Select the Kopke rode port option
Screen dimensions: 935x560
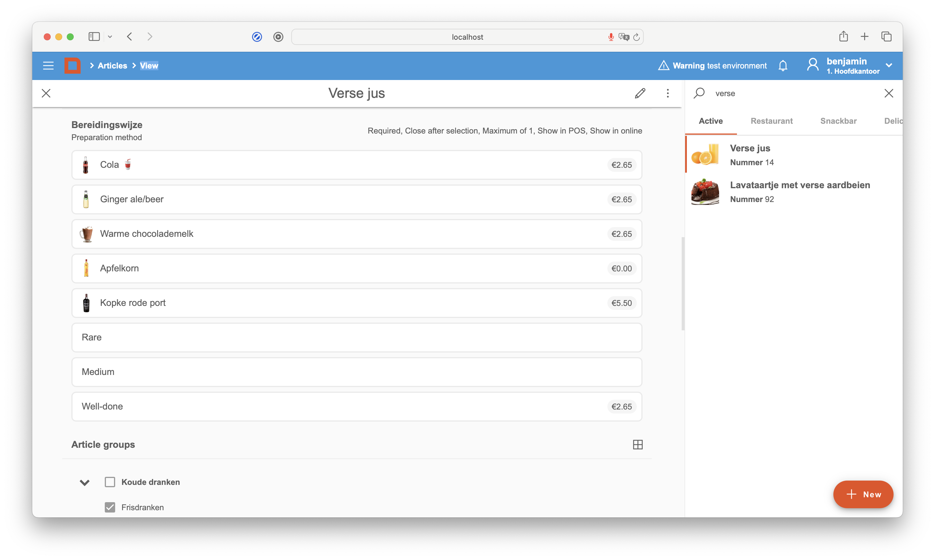coord(357,303)
